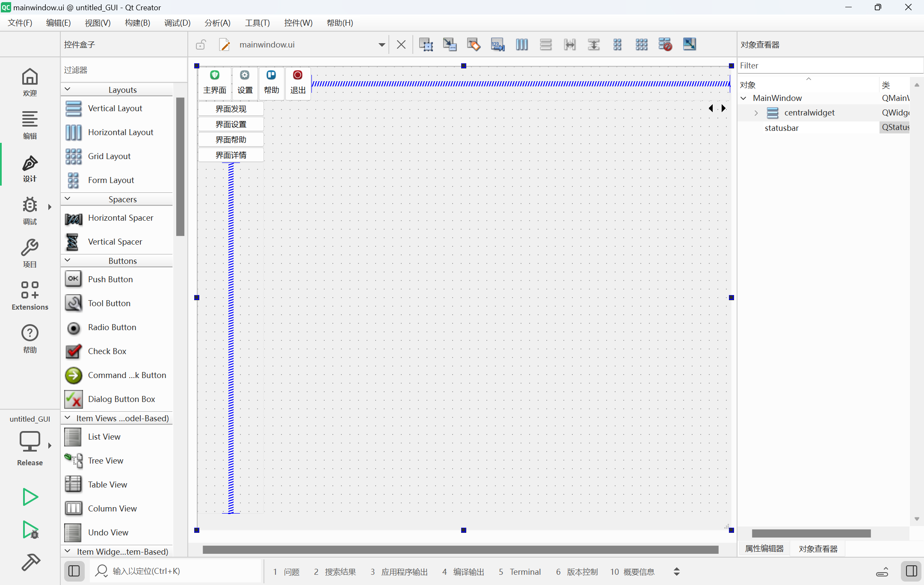This screenshot has width=924, height=585.
Task: Open the mainwindow.ui document dropdown
Action: click(382, 44)
